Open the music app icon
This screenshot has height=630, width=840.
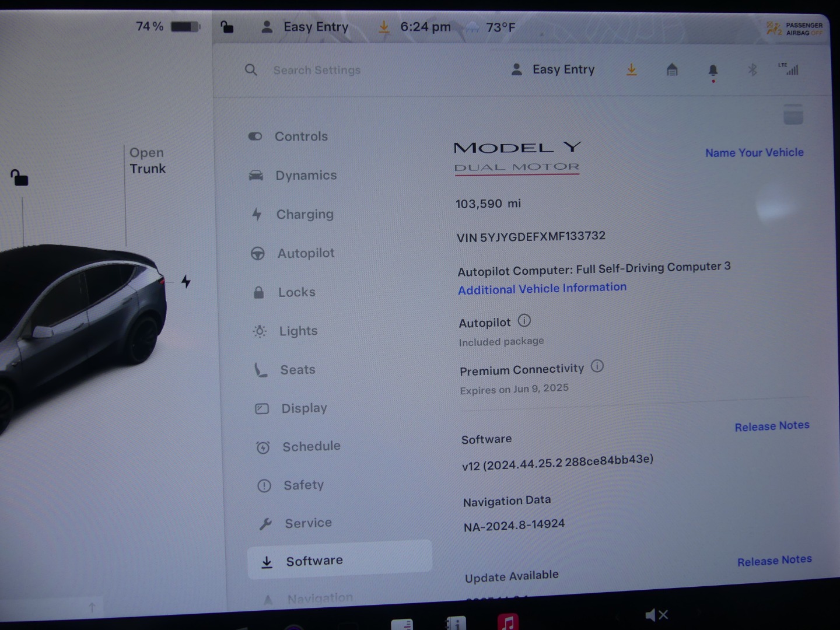(x=508, y=622)
